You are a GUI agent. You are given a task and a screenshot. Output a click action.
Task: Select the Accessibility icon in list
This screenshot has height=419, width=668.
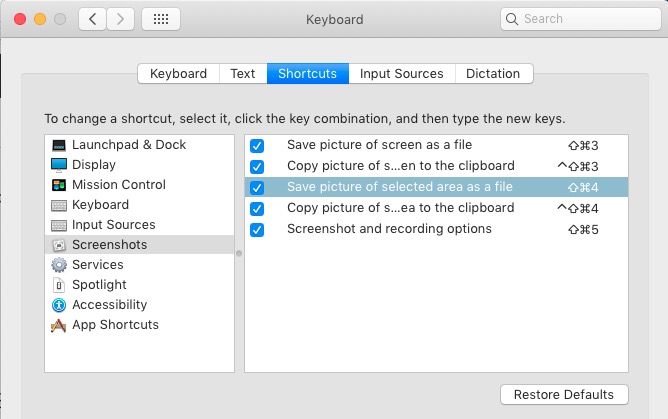point(59,305)
